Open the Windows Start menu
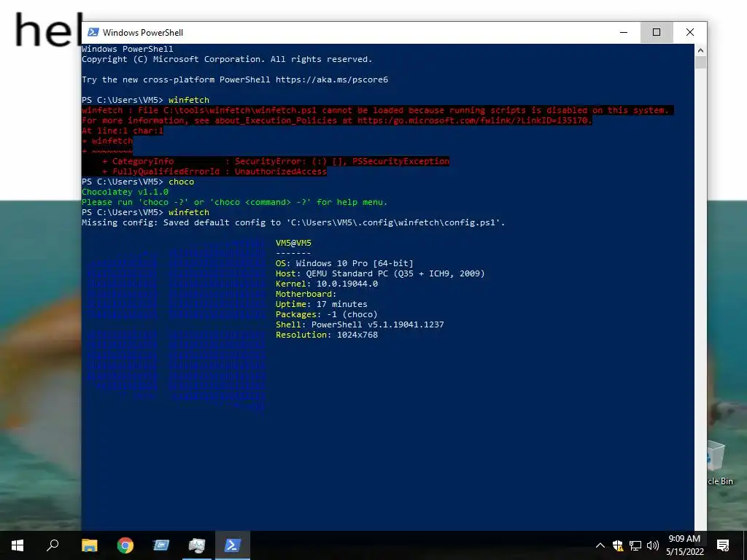747x560 pixels. (18, 545)
